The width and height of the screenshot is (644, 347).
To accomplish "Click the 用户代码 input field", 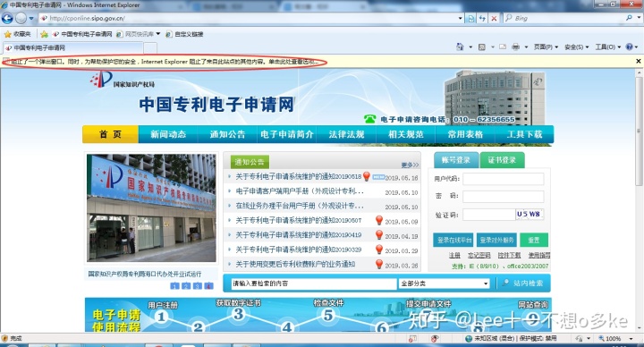I will pos(503,179).
